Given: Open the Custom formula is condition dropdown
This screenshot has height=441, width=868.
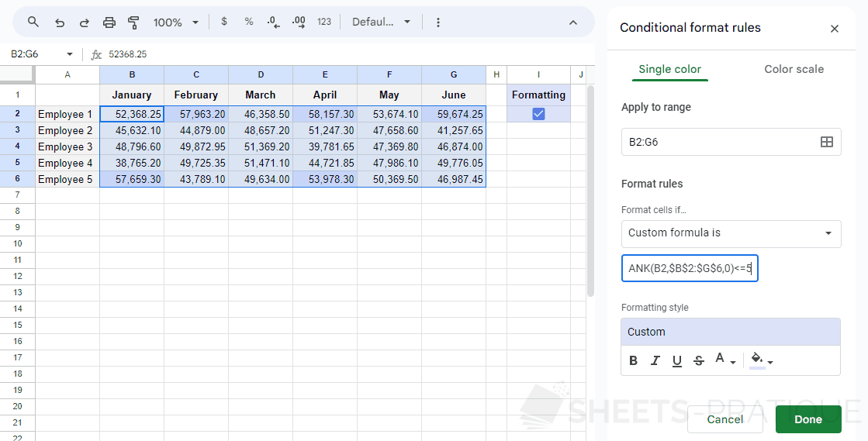Looking at the screenshot, I should tap(731, 233).
